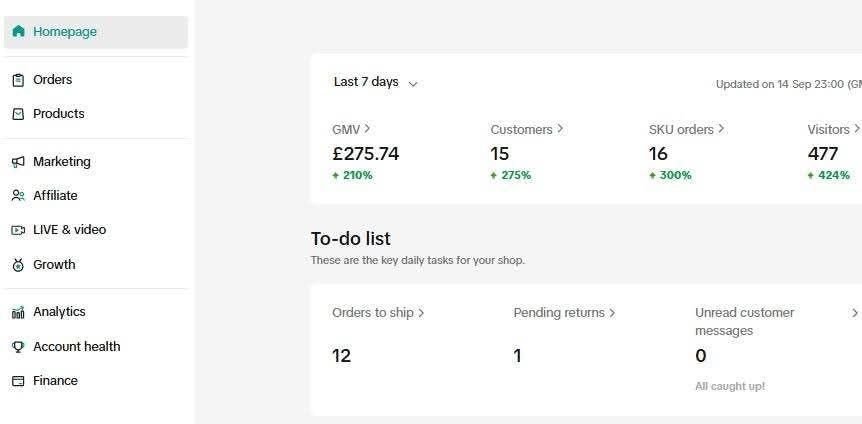862x424 pixels.
Task: Click the Finance wallet icon
Action: 18,381
